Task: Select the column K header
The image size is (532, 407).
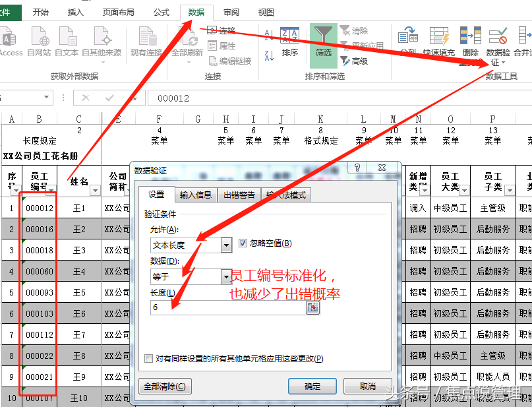Action: pyautogui.click(x=320, y=119)
